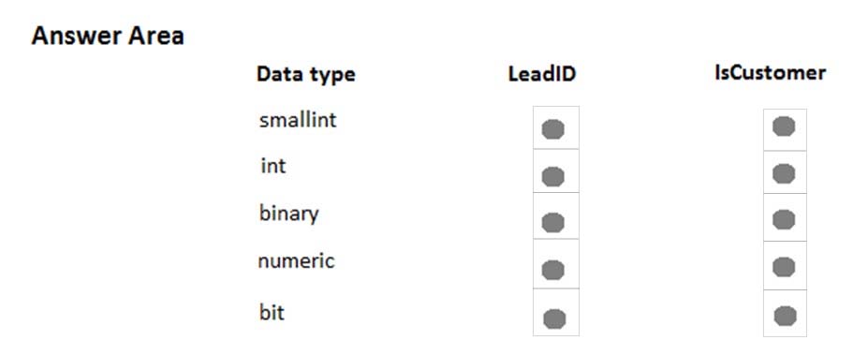Select binary for IsCustomer
The height and width of the screenshot is (355, 868).
coord(784,219)
